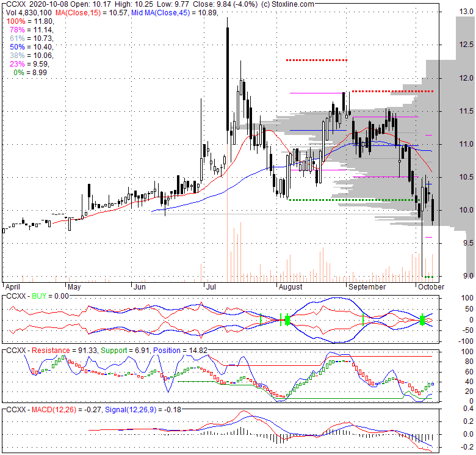The height and width of the screenshot is (455, 476).
Task: Click the upper red dotted resistance line near 12.3
Action: [316, 60]
